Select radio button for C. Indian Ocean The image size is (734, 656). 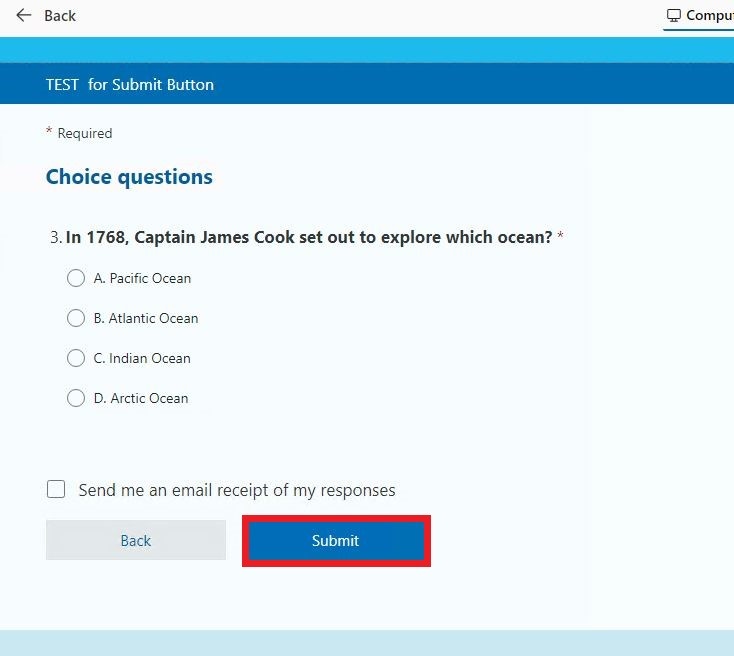76,358
